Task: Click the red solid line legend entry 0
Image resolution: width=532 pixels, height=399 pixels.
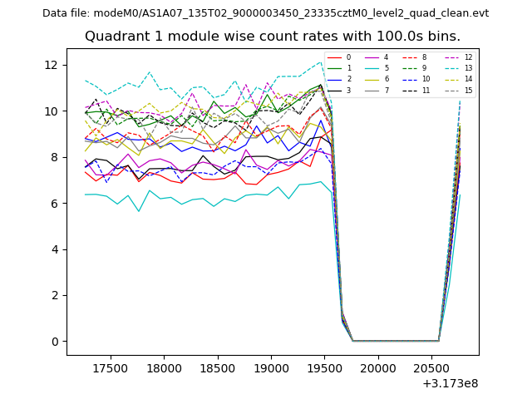Action: coord(338,57)
